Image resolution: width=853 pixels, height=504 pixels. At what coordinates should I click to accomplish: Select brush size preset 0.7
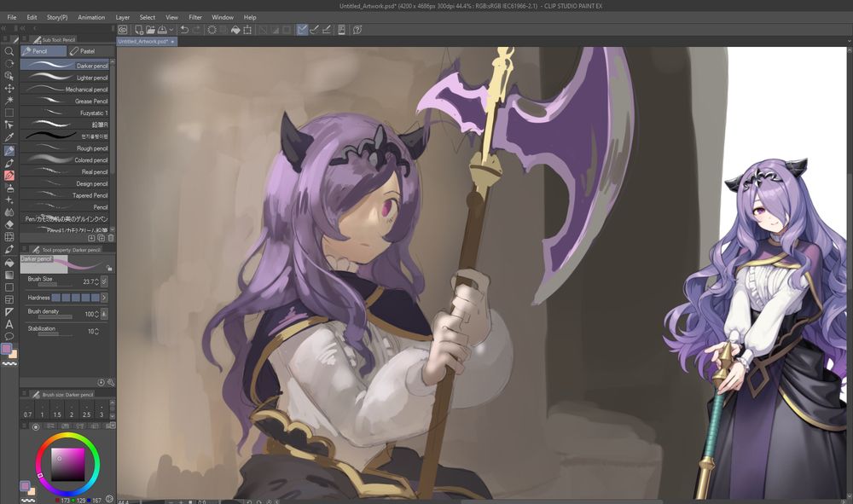click(28, 411)
